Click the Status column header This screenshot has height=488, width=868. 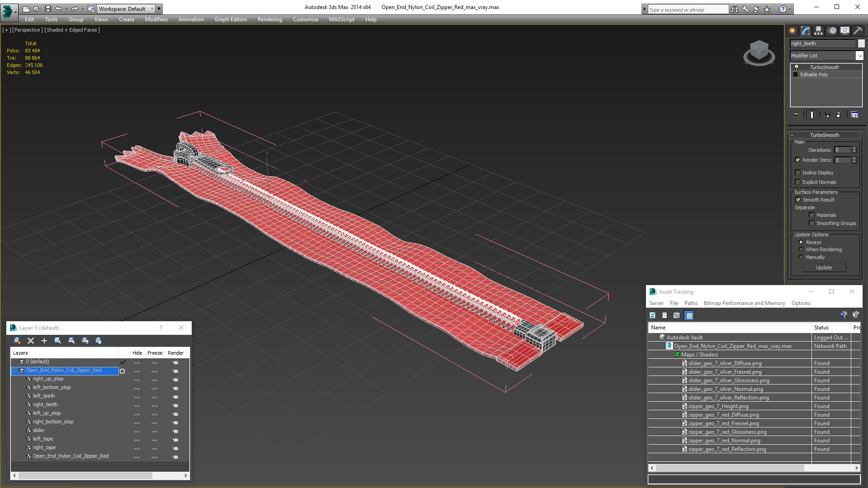click(x=831, y=328)
